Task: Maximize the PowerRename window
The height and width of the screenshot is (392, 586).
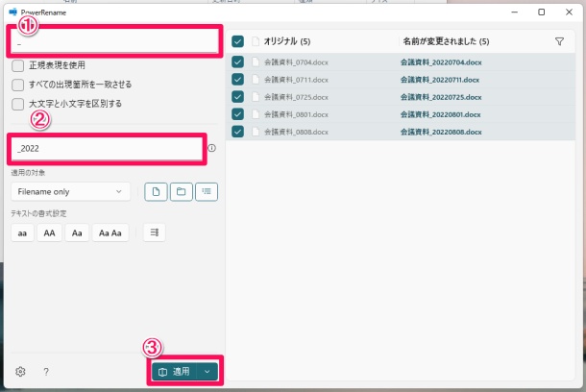Action: click(x=541, y=12)
